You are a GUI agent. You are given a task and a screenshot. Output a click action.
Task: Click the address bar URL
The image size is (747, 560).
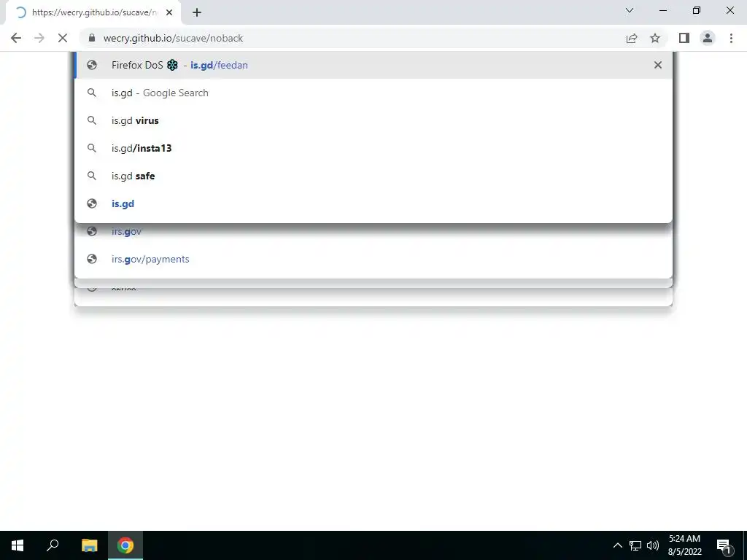pos(173,38)
